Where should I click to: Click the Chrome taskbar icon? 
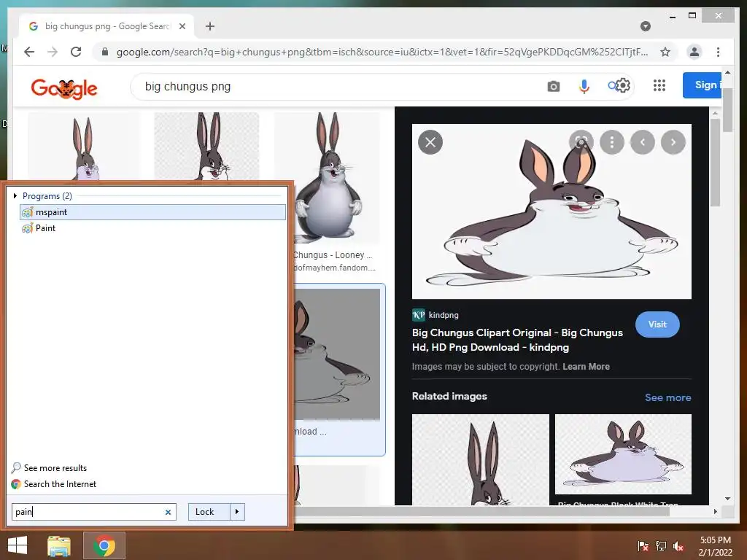104,545
